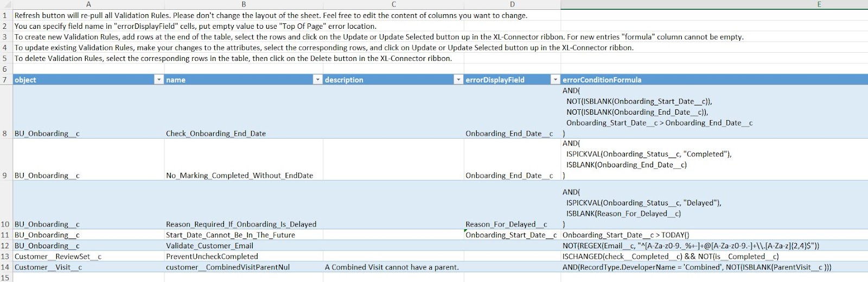Click the NOT(REGEX(Email__c formula cell
This screenshot has width=868, height=282.
[x=714, y=246]
